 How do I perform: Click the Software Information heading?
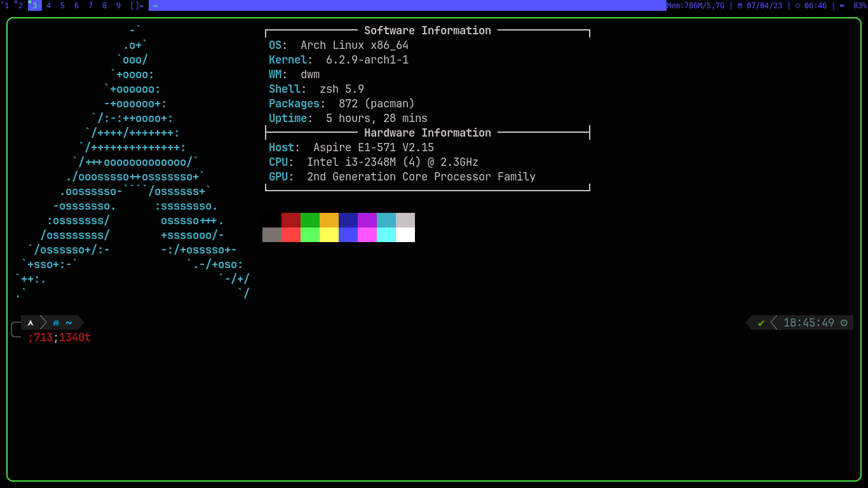coord(428,30)
